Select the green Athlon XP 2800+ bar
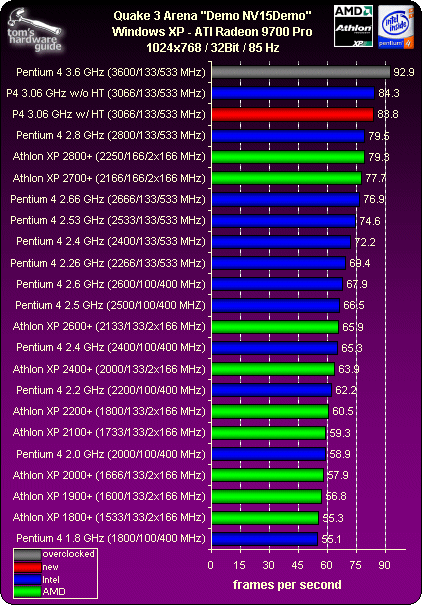This screenshot has height=606, width=423. (288, 157)
